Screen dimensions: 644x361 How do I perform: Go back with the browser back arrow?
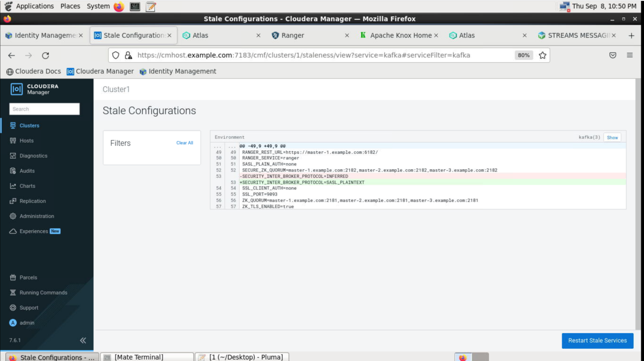(12, 56)
